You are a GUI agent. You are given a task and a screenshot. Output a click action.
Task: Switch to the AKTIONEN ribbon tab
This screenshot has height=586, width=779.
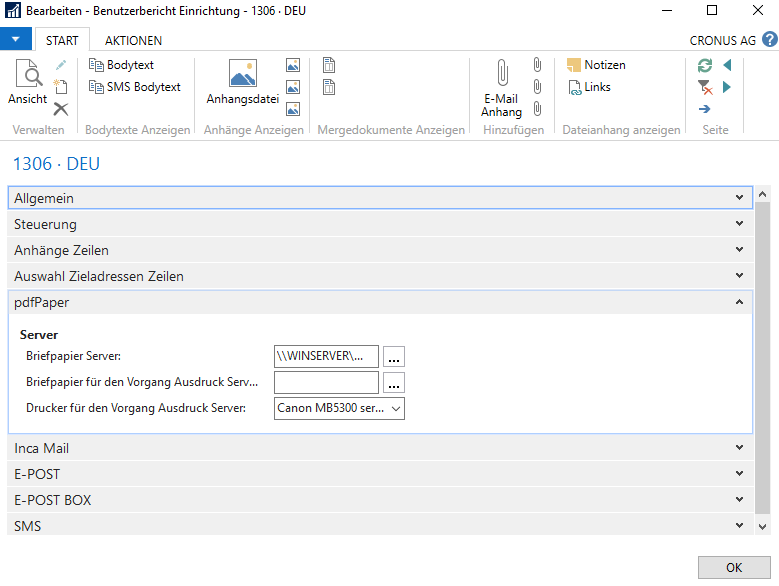point(133,40)
